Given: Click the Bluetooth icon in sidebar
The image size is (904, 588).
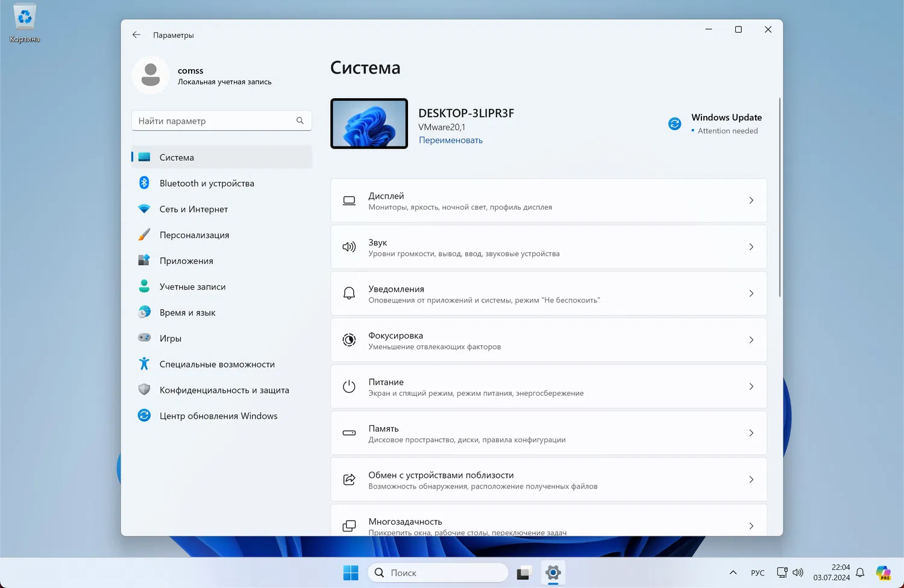Looking at the screenshot, I should [144, 183].
